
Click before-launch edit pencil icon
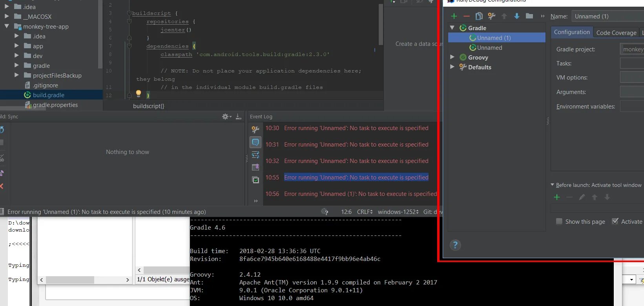coord(582,197)
